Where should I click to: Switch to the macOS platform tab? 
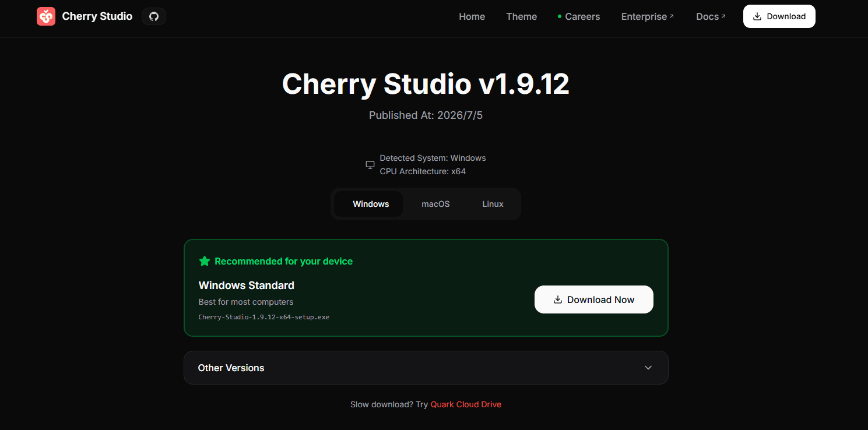[x=435, y=204]
